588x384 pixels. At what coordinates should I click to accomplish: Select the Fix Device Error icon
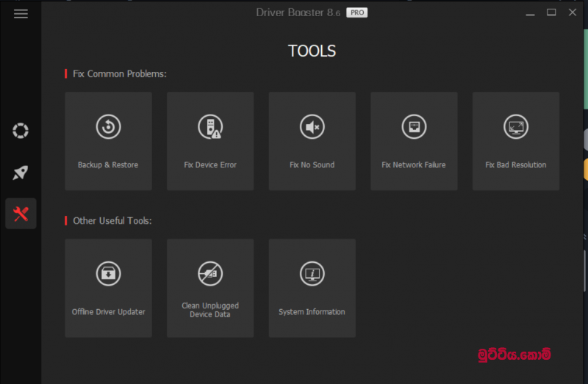tap(210, 127)
